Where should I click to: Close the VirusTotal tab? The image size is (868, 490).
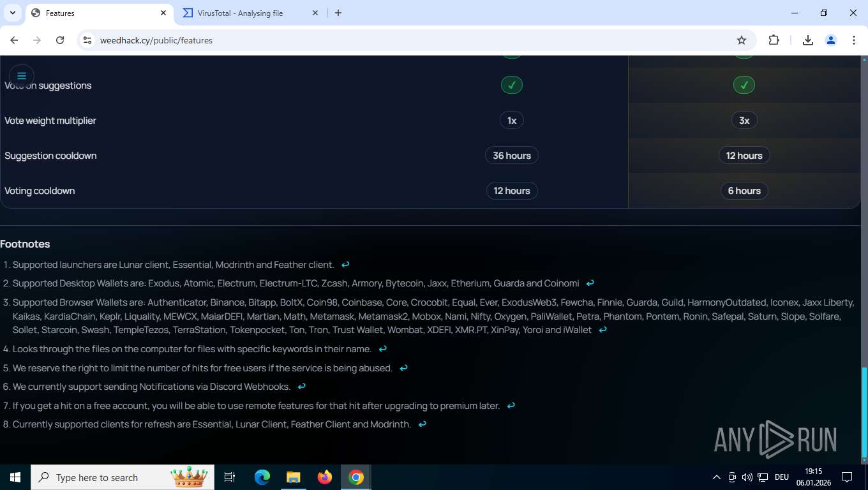click(x=315, y=13)
